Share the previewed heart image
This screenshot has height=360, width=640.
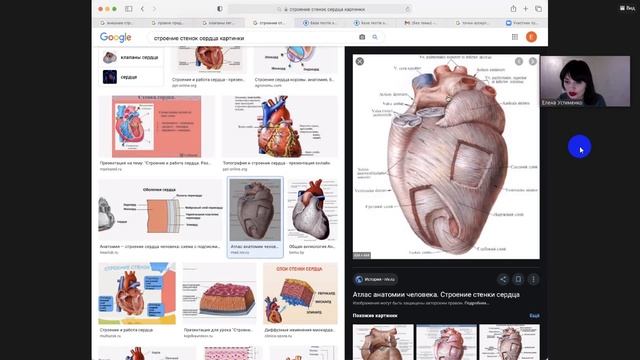click(x=503, y=279)
